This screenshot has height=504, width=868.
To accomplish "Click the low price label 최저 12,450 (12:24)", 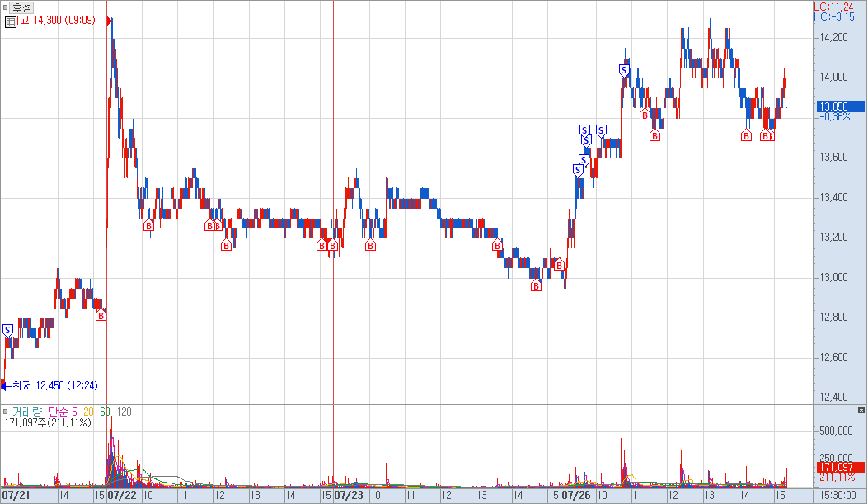I will pos(55,385).
